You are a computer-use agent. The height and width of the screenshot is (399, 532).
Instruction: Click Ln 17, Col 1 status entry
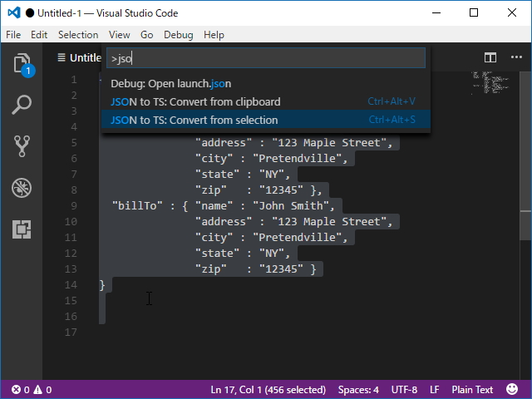coord(268,390)
